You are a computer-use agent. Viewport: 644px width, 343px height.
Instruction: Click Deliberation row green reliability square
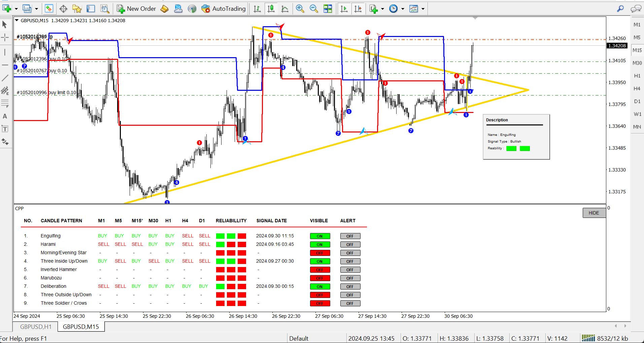pyautogui.click(x=220, y=286)
